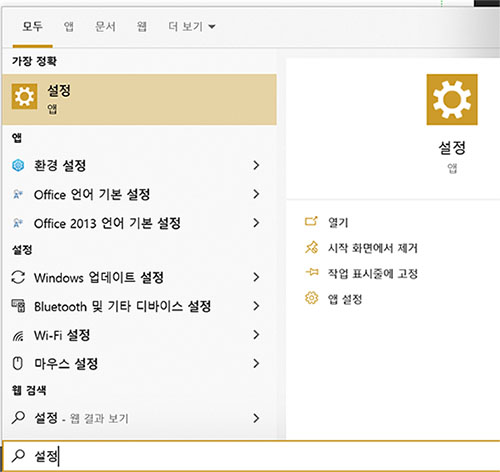The image size is (500, 472).
Task: Expand the Office 언어 기본 설정 arrow
Action: (x=256, y=194)
